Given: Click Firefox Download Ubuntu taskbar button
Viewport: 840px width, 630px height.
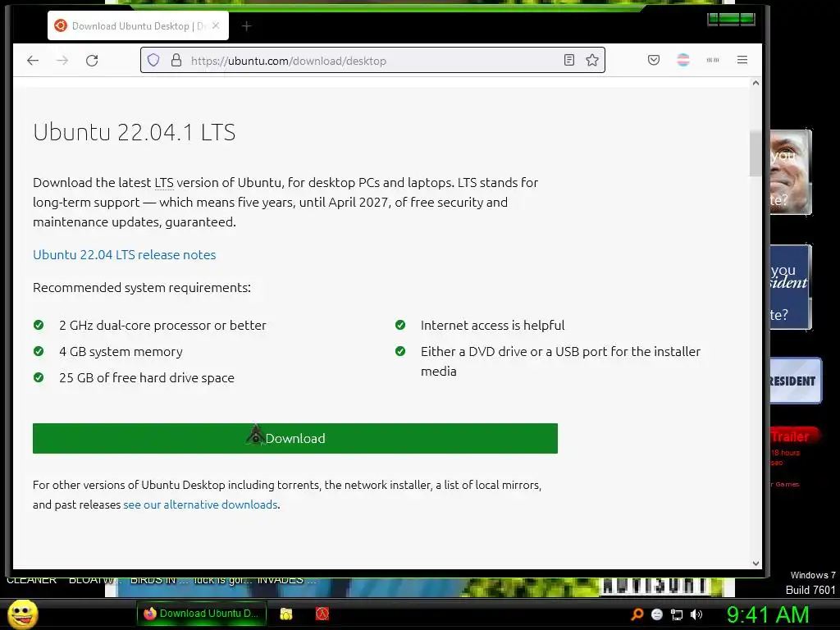Looking at the screenshot, I should click(x=202, y=614).
